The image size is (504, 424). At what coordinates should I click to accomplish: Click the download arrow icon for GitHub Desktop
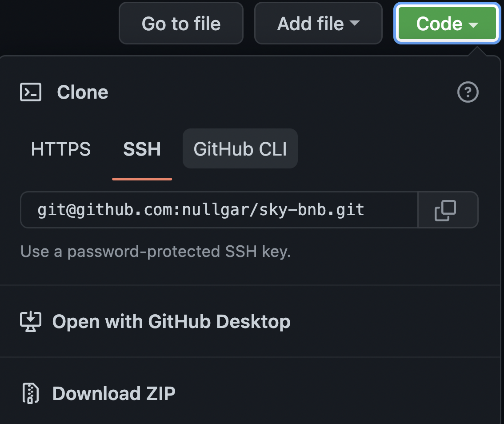coord(30,321)
